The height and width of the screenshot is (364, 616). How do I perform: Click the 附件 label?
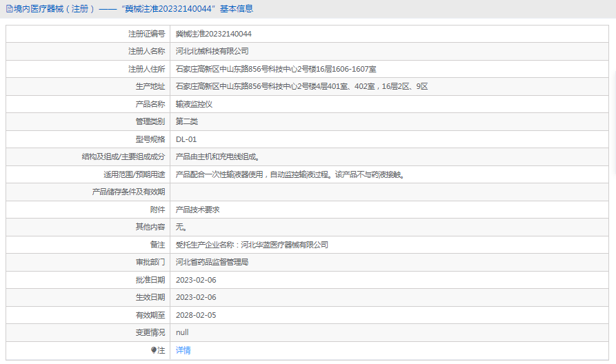point(157,210)
